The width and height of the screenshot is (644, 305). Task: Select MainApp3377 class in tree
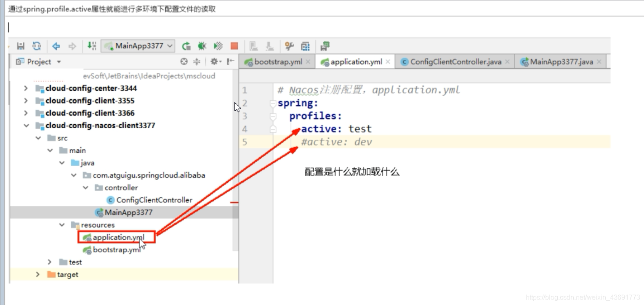point(128,212)
